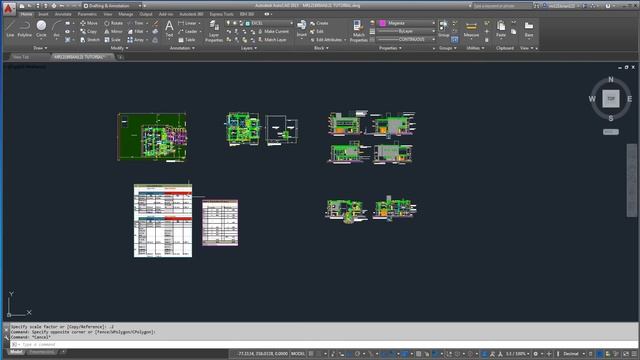The width and height of the screenshot is (640, 360).
Task: Open Layer Properties manager
Action: (x=213, y=31)
